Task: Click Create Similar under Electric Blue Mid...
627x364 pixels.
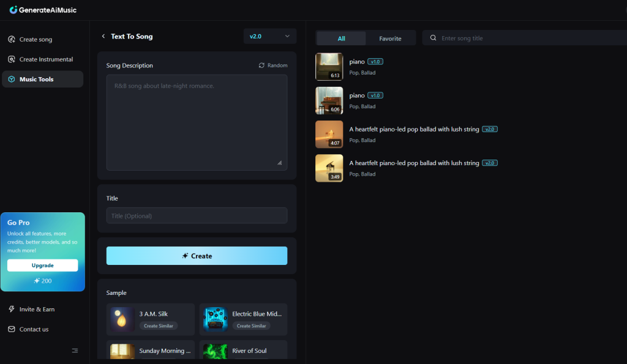Action: (x=251, y=325)
